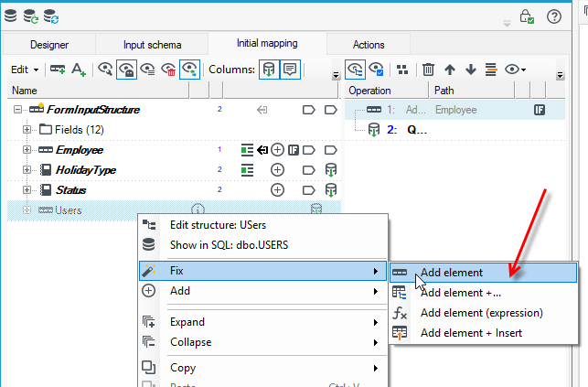The image size is (588, 387).
Task: Select the HolidayType tree row
Action: [174, 170]
